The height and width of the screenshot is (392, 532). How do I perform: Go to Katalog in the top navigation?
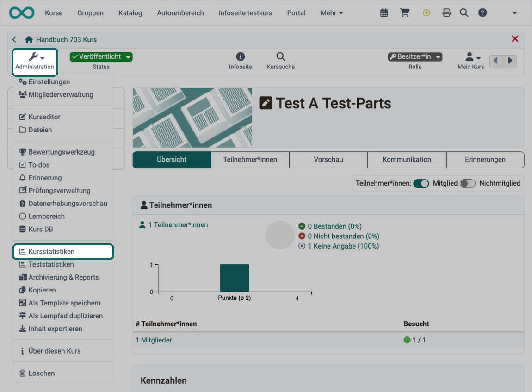click(x=130, y=13)
